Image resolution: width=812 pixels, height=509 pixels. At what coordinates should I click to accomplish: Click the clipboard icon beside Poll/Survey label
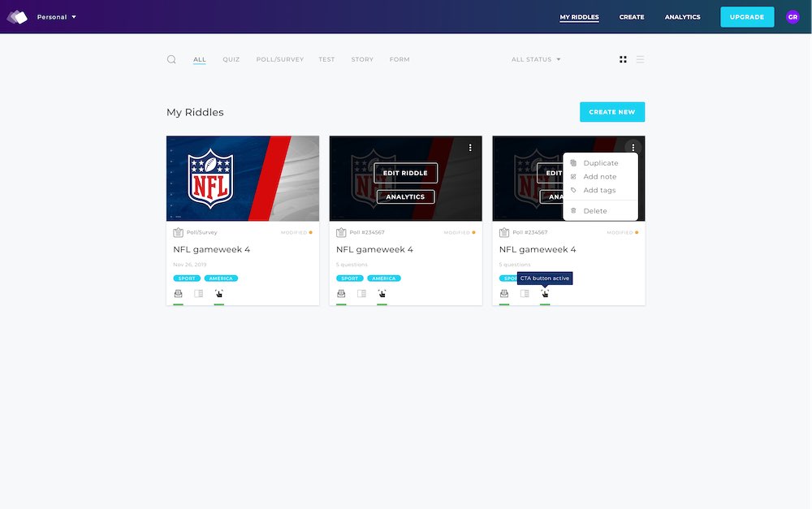tap(178, 232)
